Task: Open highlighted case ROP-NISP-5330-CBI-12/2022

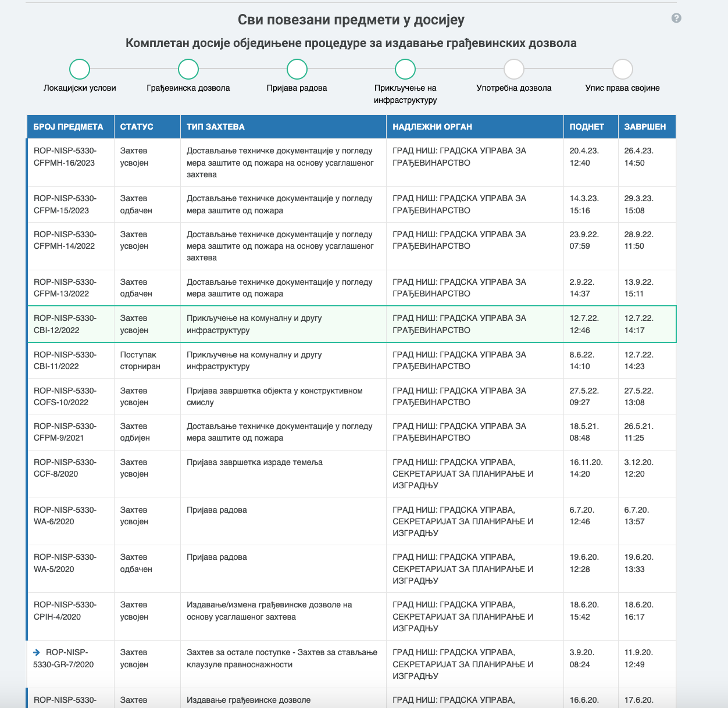Action: (x=65, y=324)
